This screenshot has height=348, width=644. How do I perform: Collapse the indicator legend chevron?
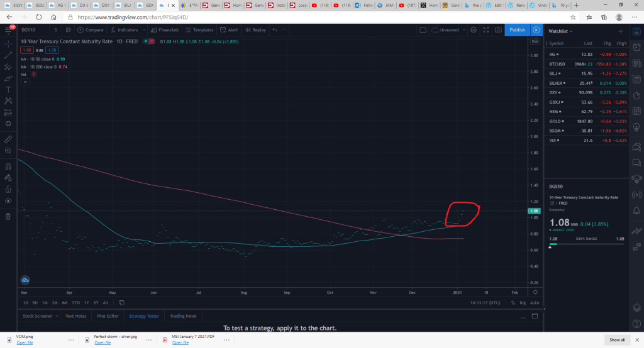pyautogui.click(x=25, y=82)
